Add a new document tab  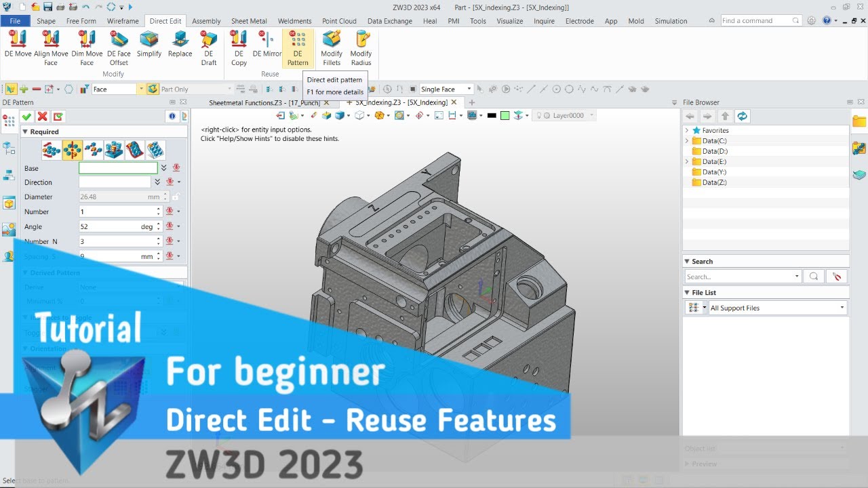[x=472, y=102]
